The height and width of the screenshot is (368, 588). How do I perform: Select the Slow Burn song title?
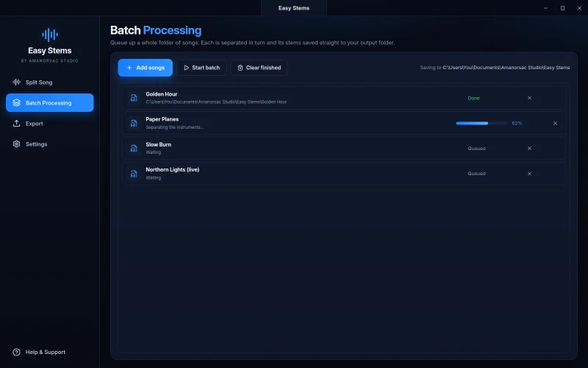[x=159, y=144]
